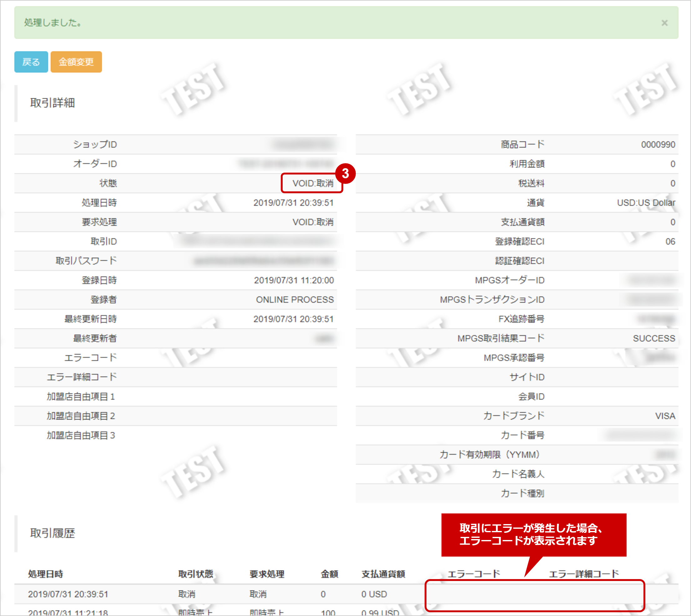Click the 会員ID label
Image resolution: width=691 pixels, height=616 pixels.
531,396
